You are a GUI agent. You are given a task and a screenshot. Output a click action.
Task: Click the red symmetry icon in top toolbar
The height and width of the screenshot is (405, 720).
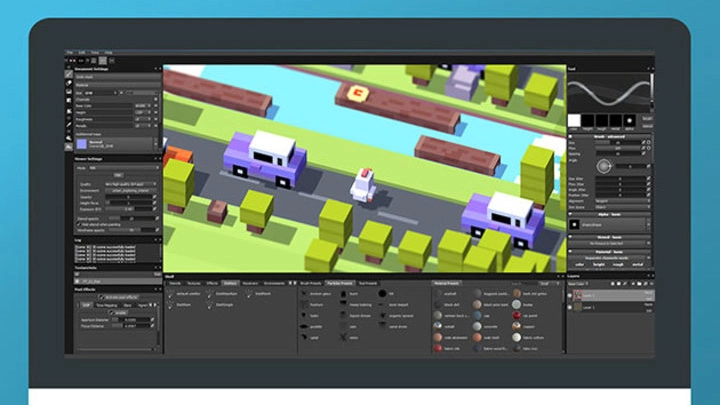72,60
